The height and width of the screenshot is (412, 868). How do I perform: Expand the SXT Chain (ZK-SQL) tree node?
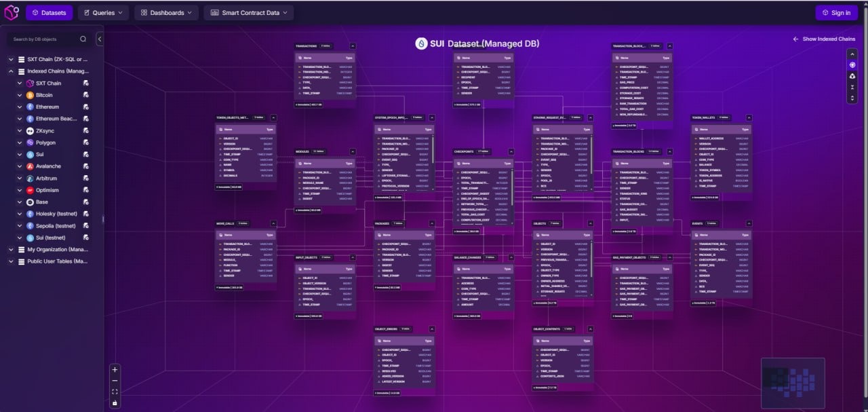click(11, 60)
